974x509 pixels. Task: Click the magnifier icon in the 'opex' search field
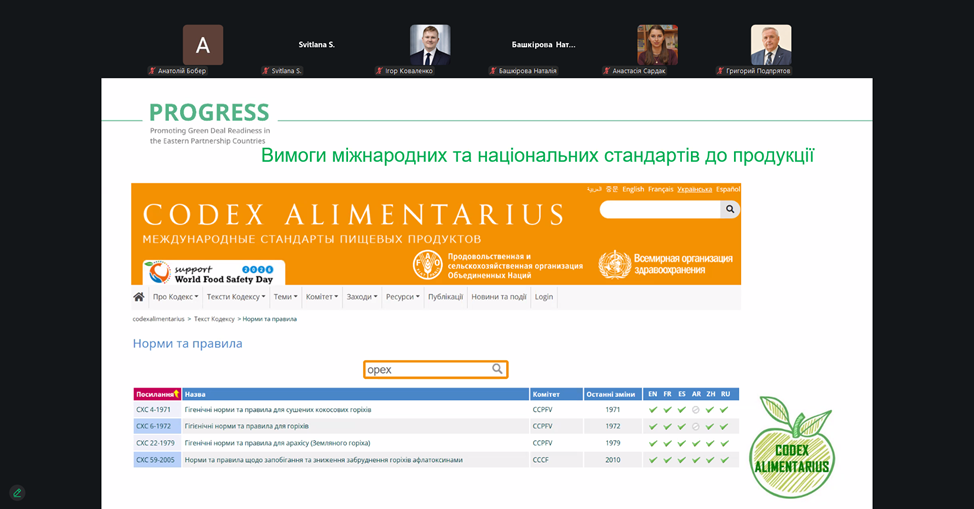click(x=497, y=369)
